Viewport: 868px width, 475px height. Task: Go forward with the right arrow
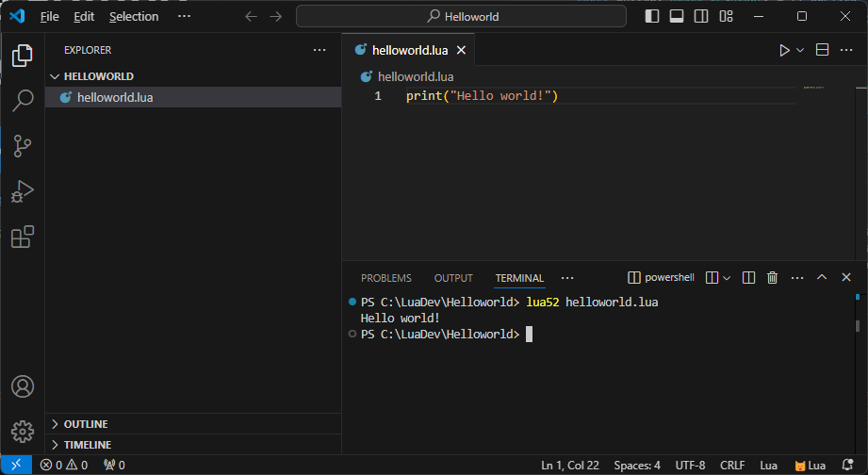(276, 17)
